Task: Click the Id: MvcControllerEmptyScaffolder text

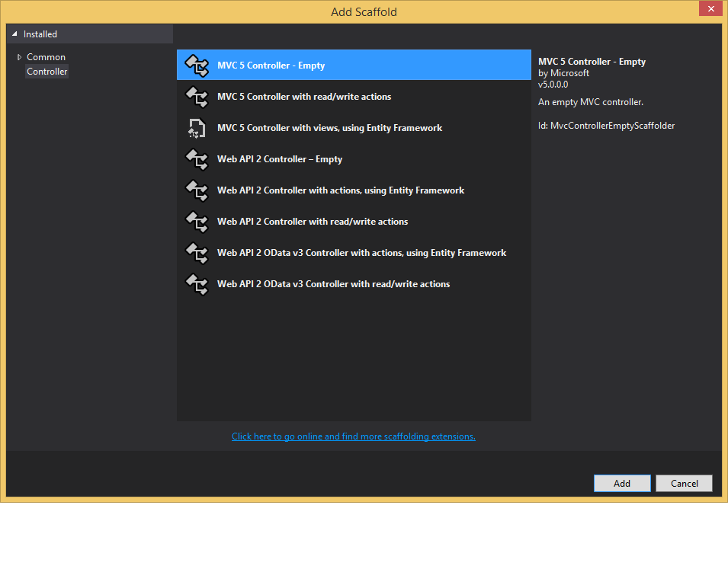Action: 606,126
